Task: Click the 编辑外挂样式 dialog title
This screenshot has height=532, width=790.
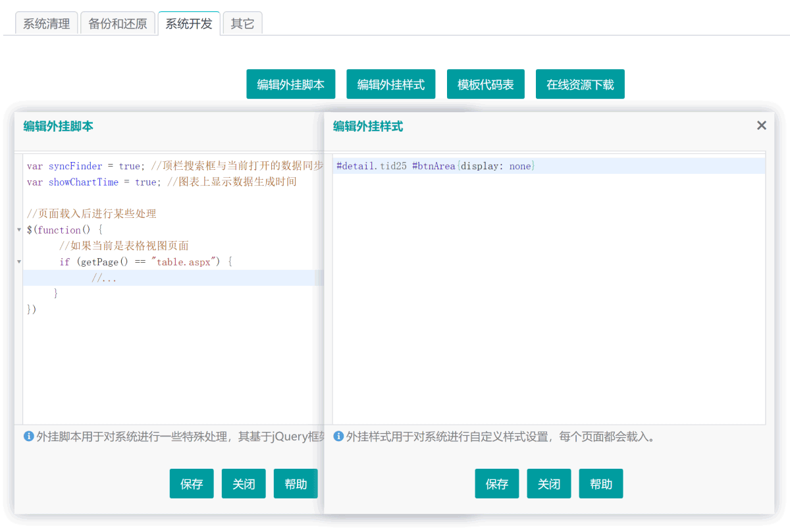Action: 368,126
